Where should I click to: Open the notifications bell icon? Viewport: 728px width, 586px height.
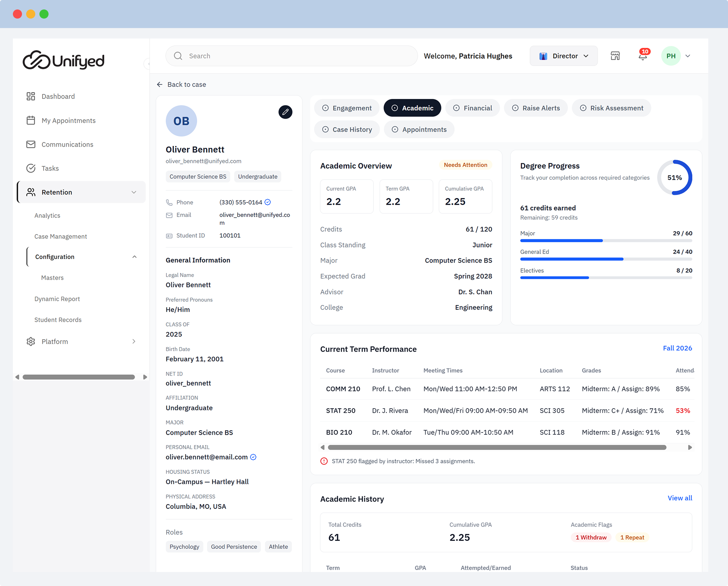pyautogui.click(x=643, y=56)
